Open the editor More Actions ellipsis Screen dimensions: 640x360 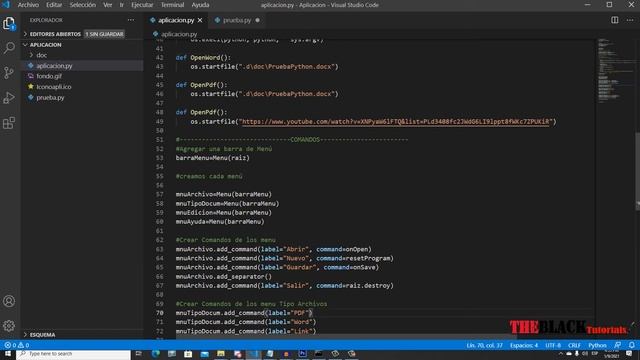coord(630,20)
